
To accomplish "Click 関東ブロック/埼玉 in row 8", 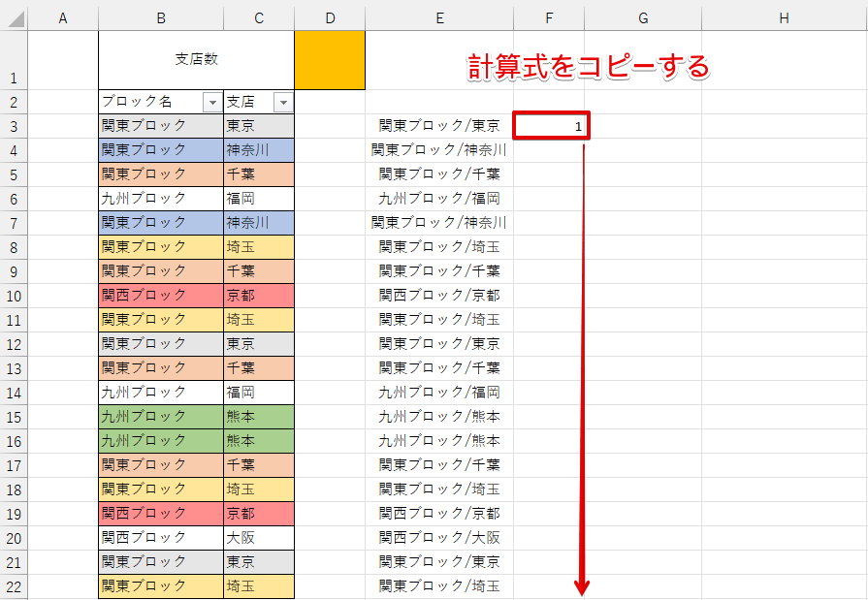I will click(x=439, y=247).
